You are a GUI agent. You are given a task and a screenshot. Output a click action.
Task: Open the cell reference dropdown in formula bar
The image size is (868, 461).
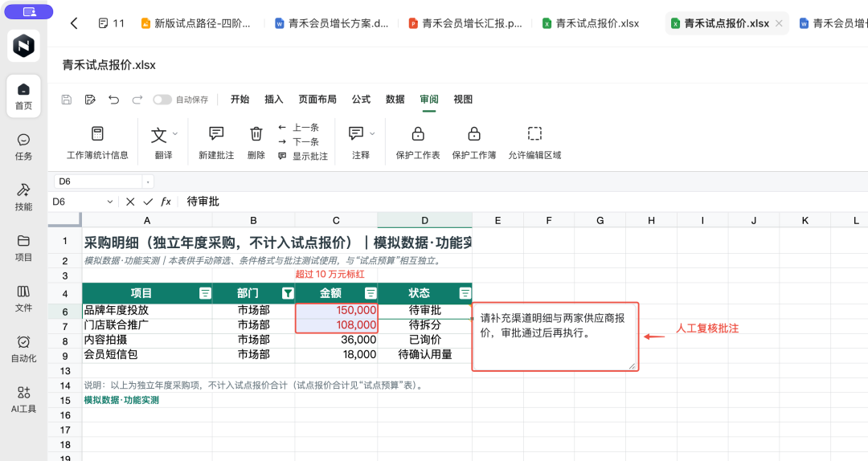click(109, 202)
